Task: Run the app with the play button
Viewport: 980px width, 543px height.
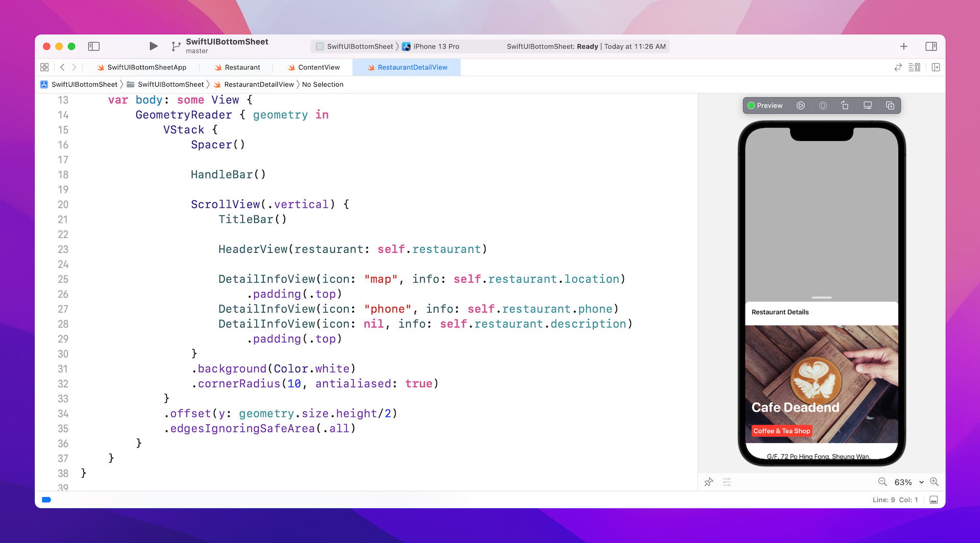Action: [153, 46]
